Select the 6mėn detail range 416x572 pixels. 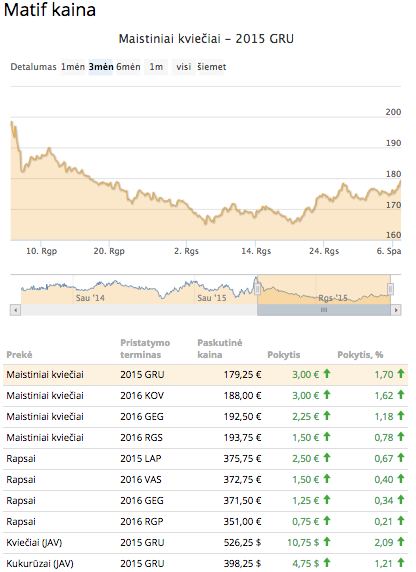coord(128,67)
